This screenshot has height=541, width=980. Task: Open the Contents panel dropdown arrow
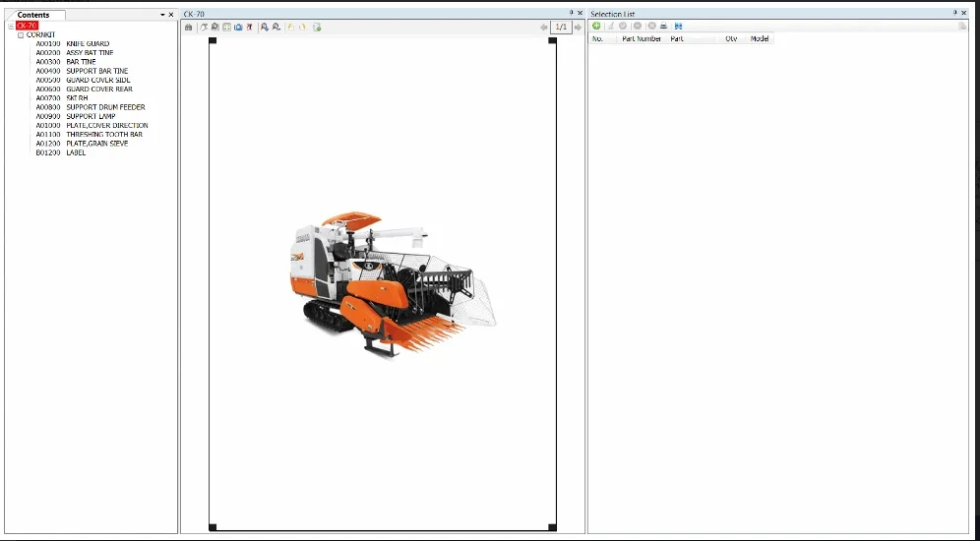coord(163,15)
